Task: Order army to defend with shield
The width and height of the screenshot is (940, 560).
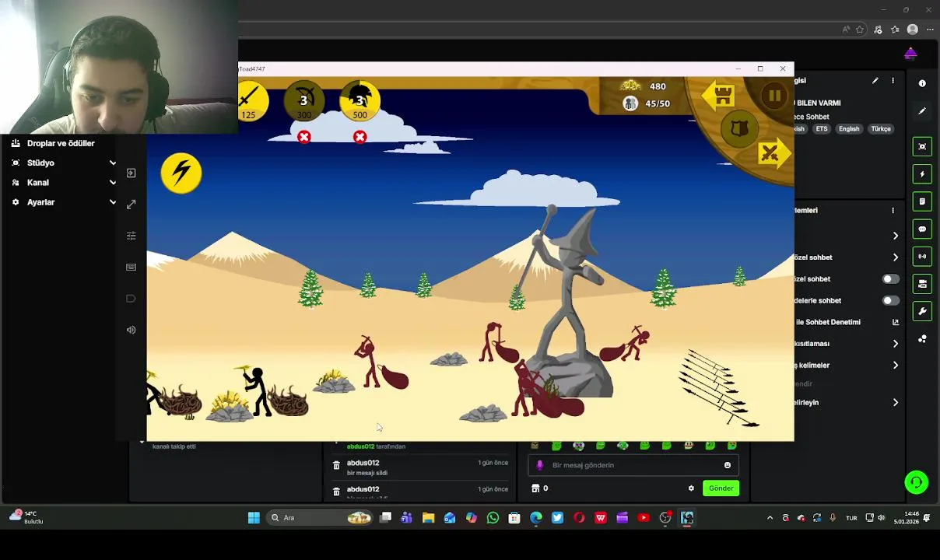Action: point(739,129)
